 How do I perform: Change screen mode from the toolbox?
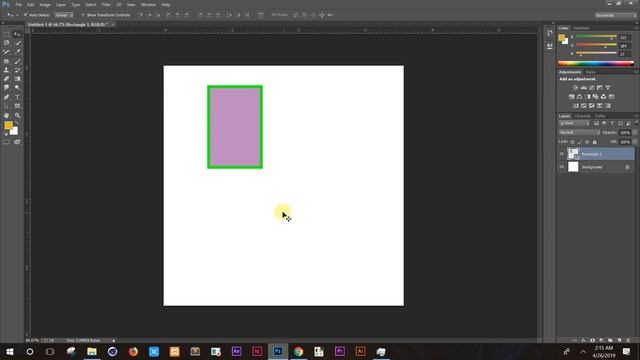(17, 142)
